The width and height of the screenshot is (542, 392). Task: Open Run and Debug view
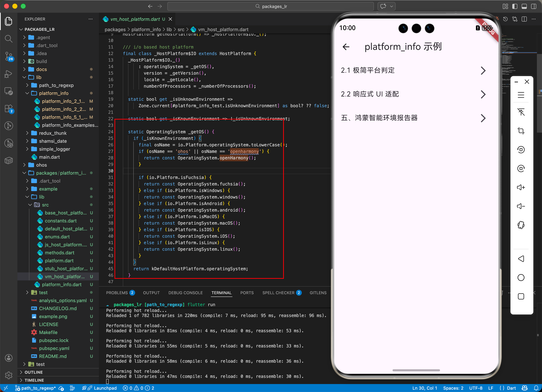[x=9, y=74]
